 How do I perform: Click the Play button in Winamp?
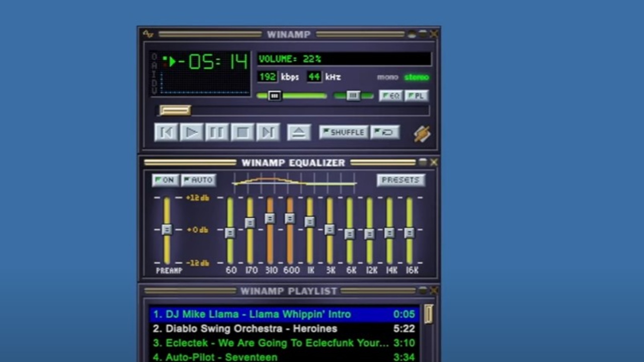pos(192,132)
